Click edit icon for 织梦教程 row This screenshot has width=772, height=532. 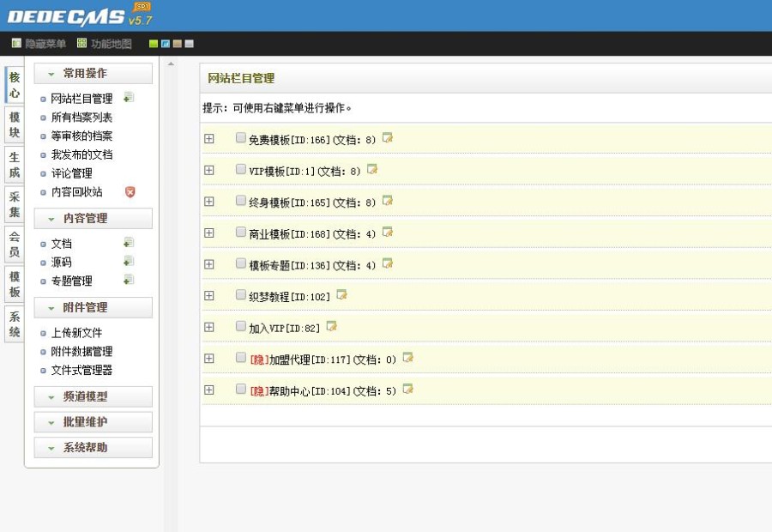pos(341,294)
